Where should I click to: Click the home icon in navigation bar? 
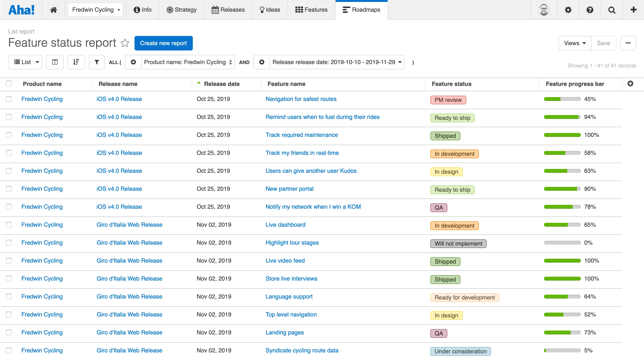pos(53,10)
